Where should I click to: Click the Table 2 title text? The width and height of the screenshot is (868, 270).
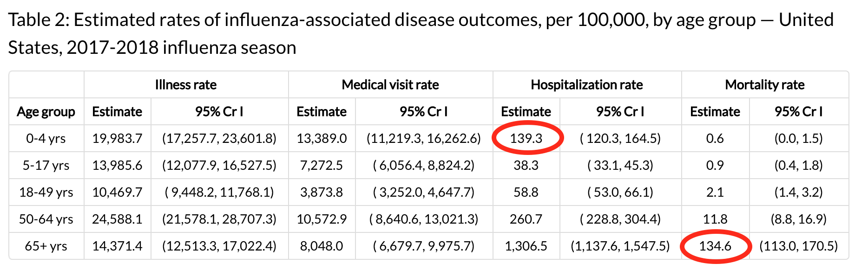[421, 33]
